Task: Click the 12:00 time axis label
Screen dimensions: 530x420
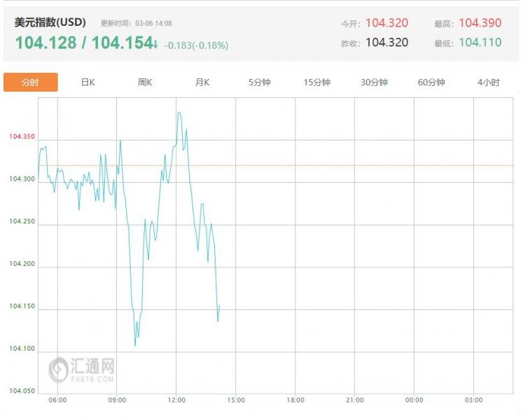Action: [x=176, y=400]
